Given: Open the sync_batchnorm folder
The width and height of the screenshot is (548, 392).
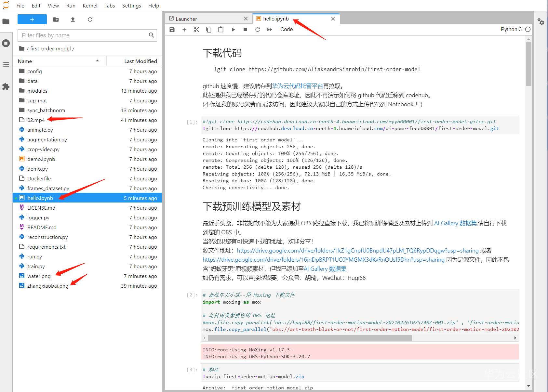Looking at the screenshot, I should point(87,110).
